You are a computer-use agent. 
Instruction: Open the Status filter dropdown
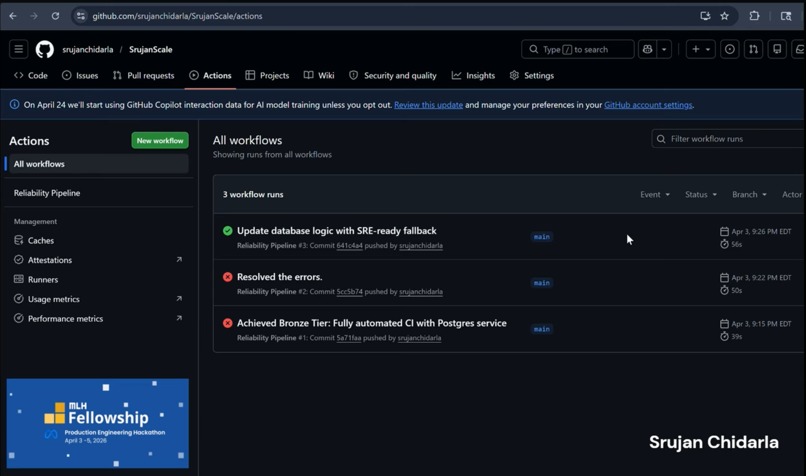click(x=701, y=194)
